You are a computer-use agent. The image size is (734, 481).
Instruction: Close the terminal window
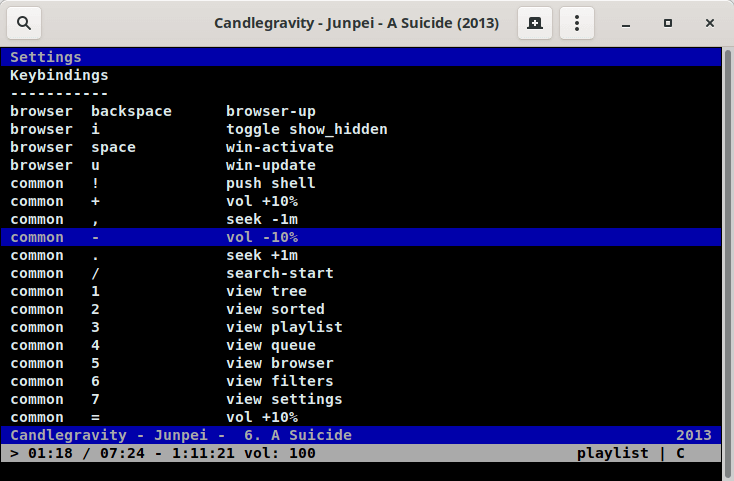710,23
